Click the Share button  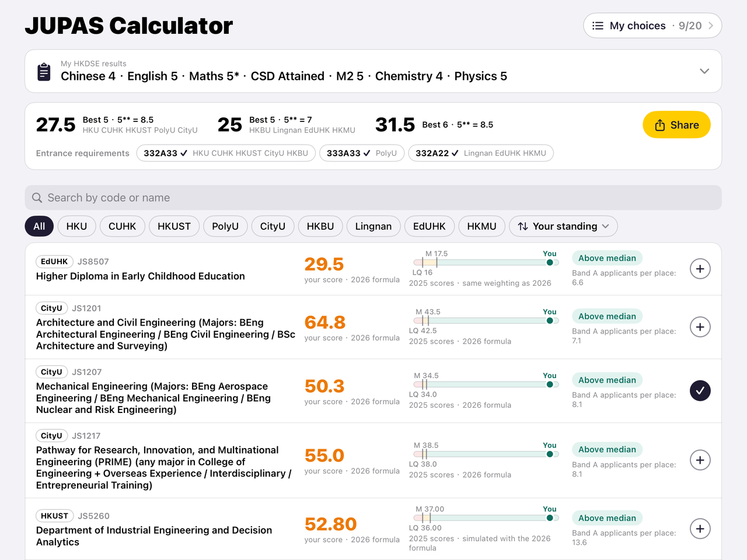(x=676, y=125)
